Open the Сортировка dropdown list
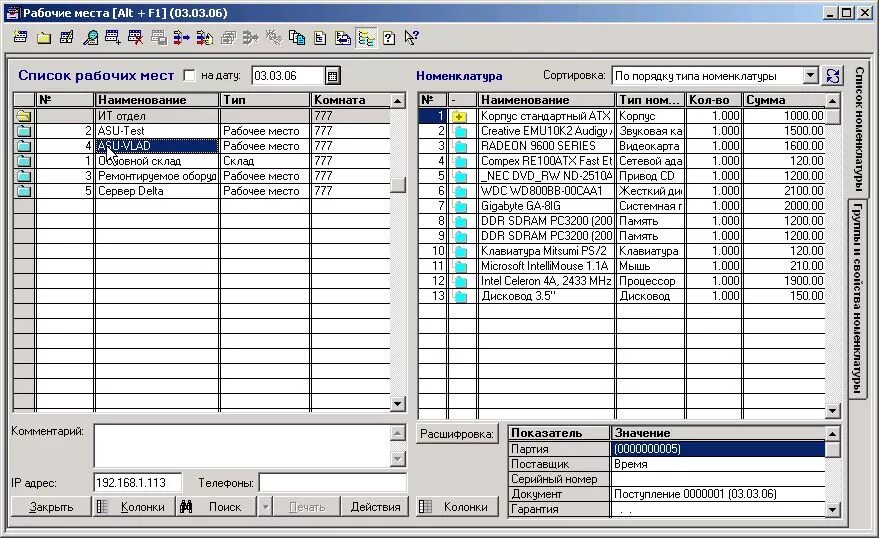Screen dimensions: 879x538 (x=811, y=76)
